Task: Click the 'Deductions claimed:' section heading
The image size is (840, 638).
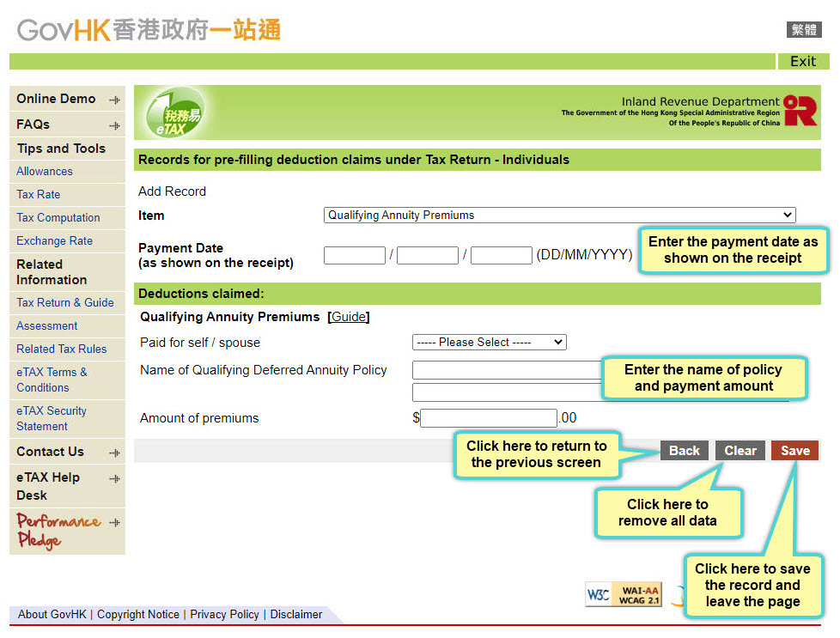Action: [201, 294]
